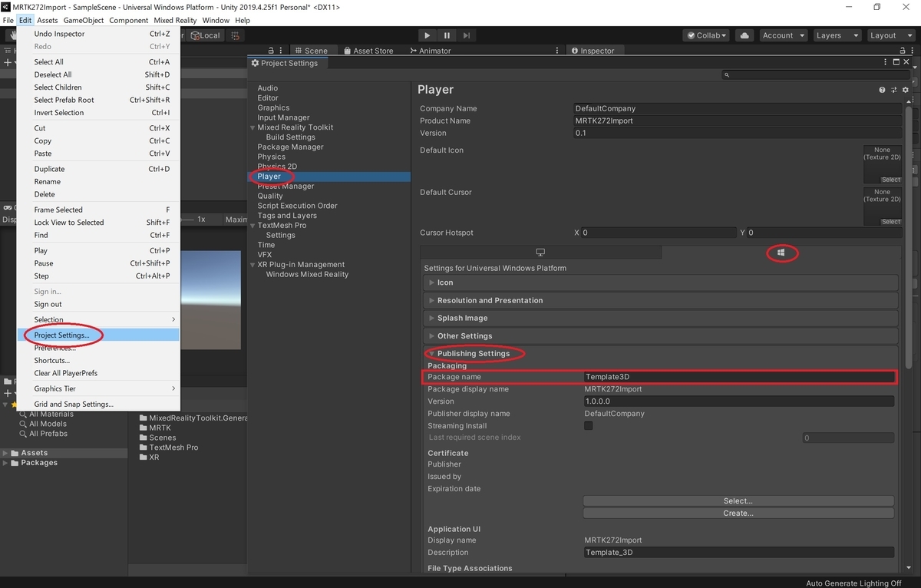Open the Selection submenu
Image resolution: width=921 pixels, height=588 pixels.
coord(98,319)
